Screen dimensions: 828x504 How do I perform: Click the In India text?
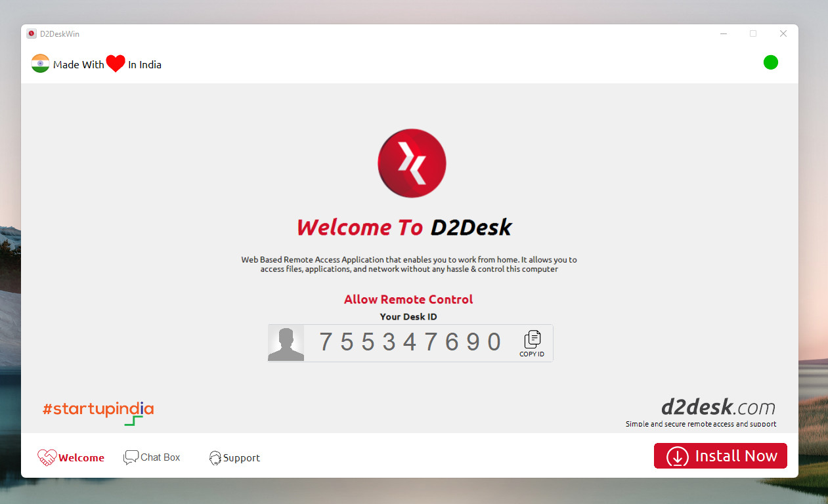coord(144,64)
